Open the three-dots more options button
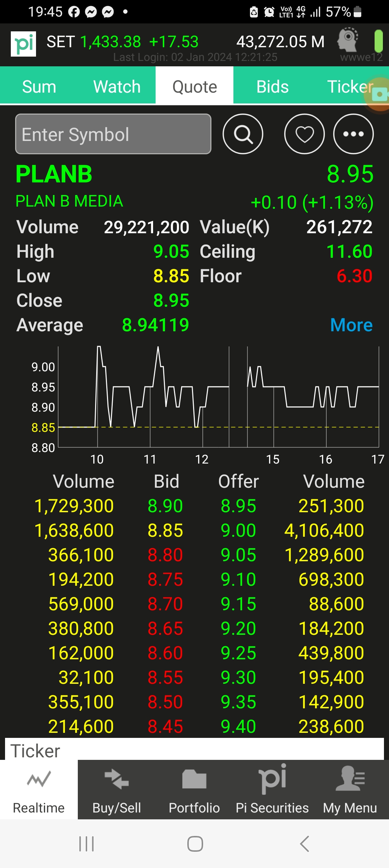Viewport: 389px width, 868px height. click(x=353, y=134)
